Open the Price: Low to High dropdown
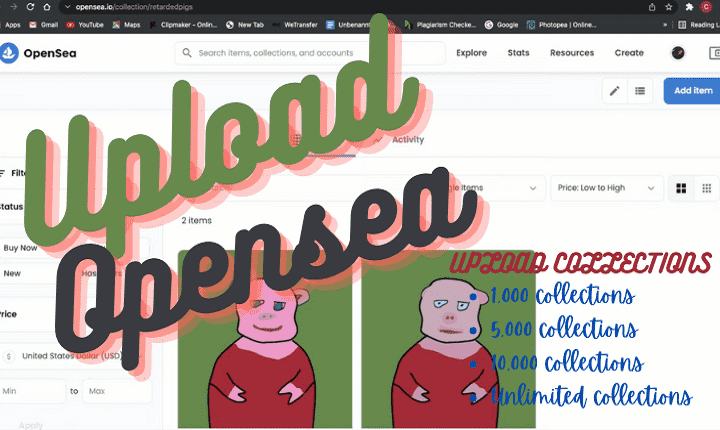720x430 pixels. click(x=607, y=188)
